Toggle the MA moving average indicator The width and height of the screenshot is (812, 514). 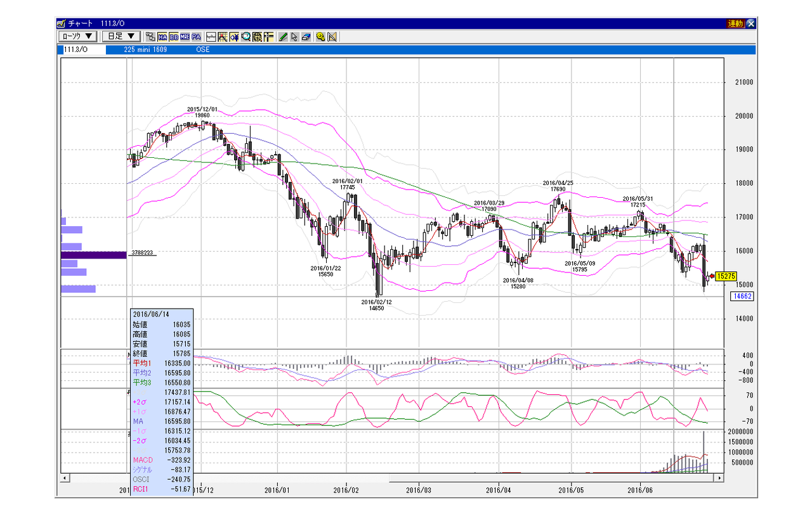[x=162, y=37]
